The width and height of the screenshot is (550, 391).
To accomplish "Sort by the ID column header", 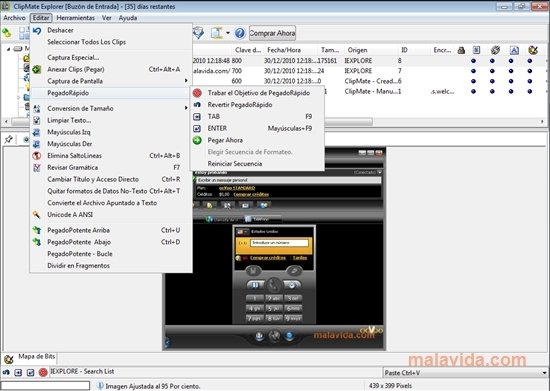I will pos(404,50).
